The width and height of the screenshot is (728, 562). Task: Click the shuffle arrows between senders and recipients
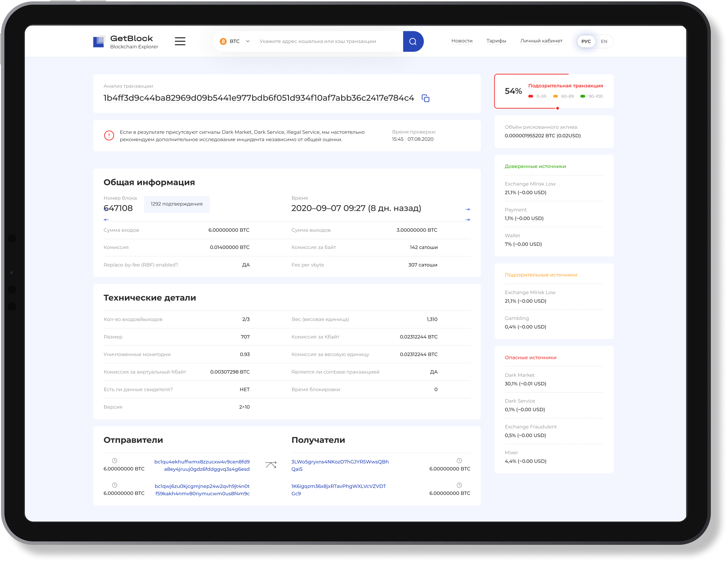tap(271, 465)
